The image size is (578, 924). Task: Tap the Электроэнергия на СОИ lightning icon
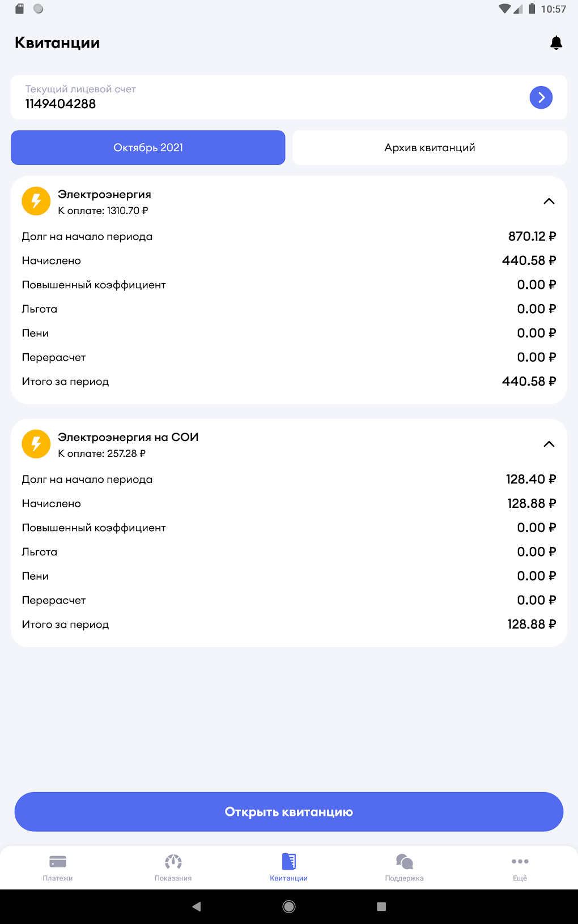click(x=36, y=444)
